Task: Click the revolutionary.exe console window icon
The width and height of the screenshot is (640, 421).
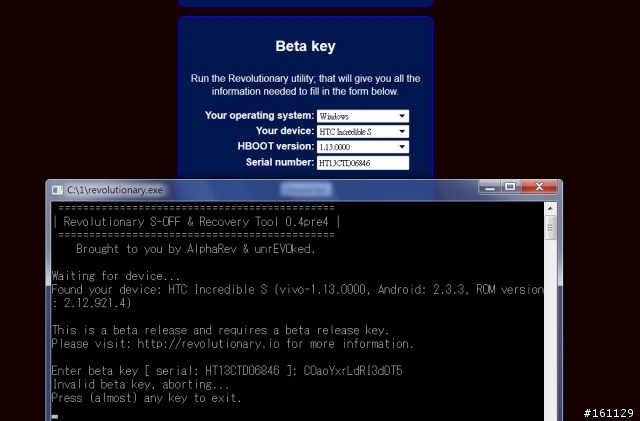Action: (x=58, y=190)
